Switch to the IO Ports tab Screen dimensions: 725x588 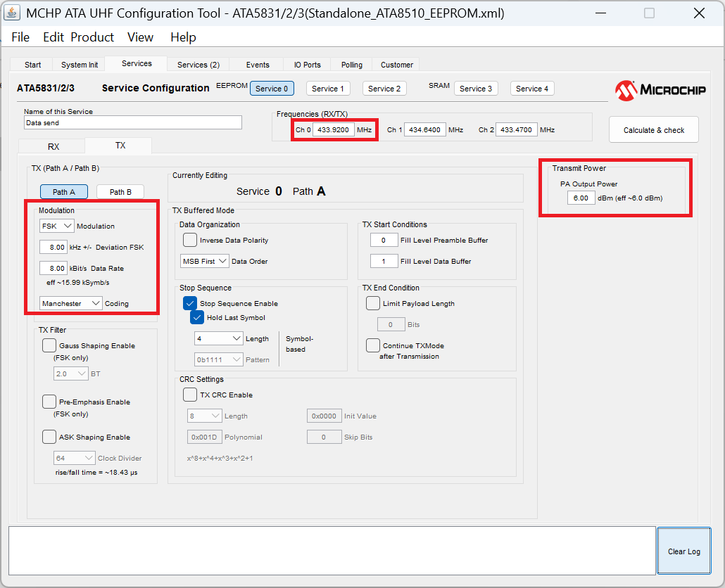click(308, 65)
